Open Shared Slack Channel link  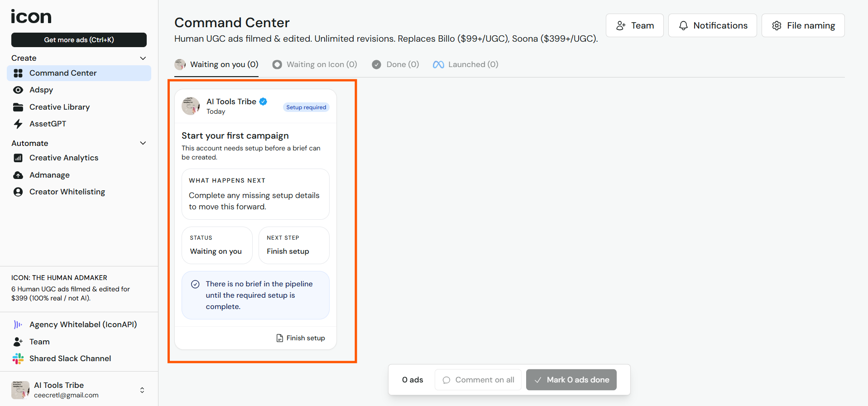click(70, 358)
